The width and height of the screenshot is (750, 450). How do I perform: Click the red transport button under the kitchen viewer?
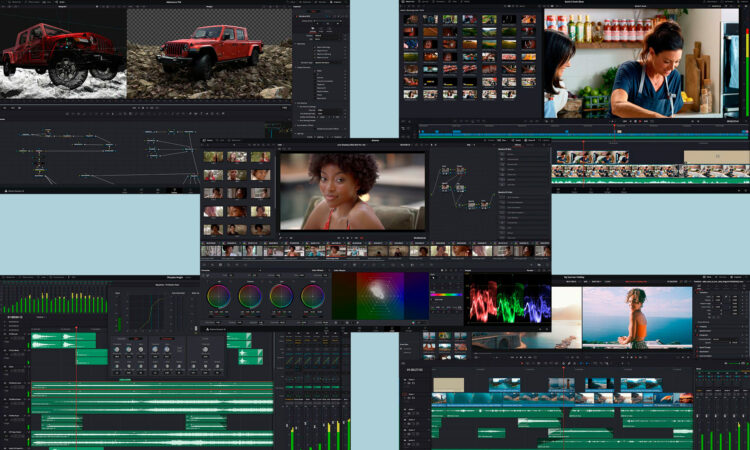click(640, 121)
